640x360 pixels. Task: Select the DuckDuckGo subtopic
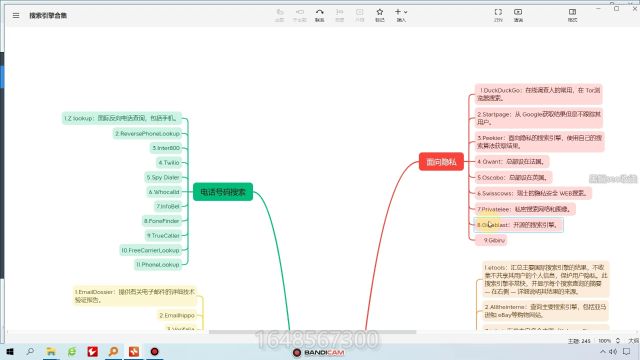(538, 94)
